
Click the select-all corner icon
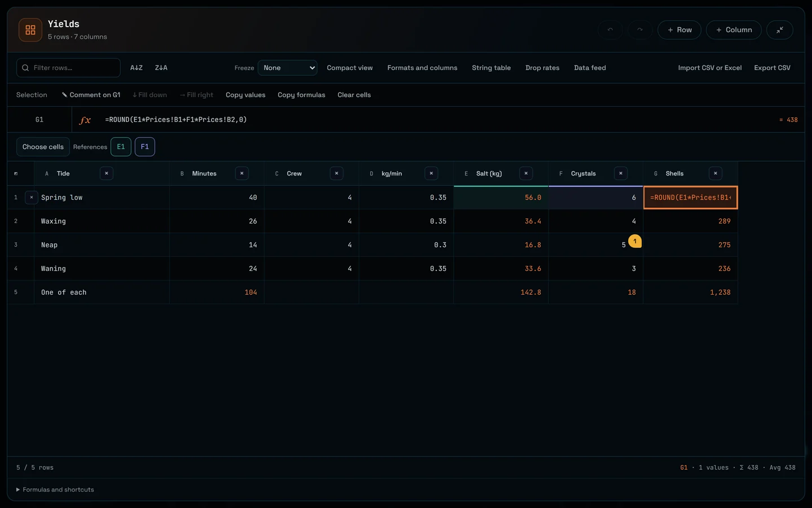16,173
